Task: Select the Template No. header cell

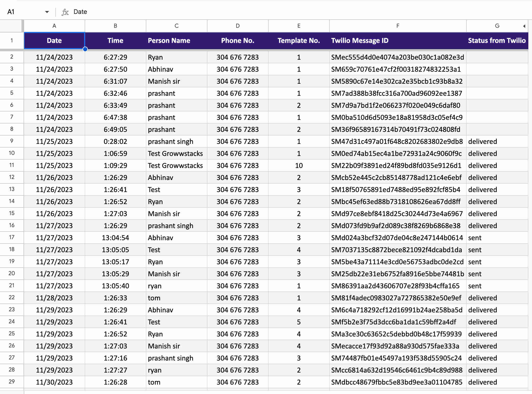Action: click(299, 41)
